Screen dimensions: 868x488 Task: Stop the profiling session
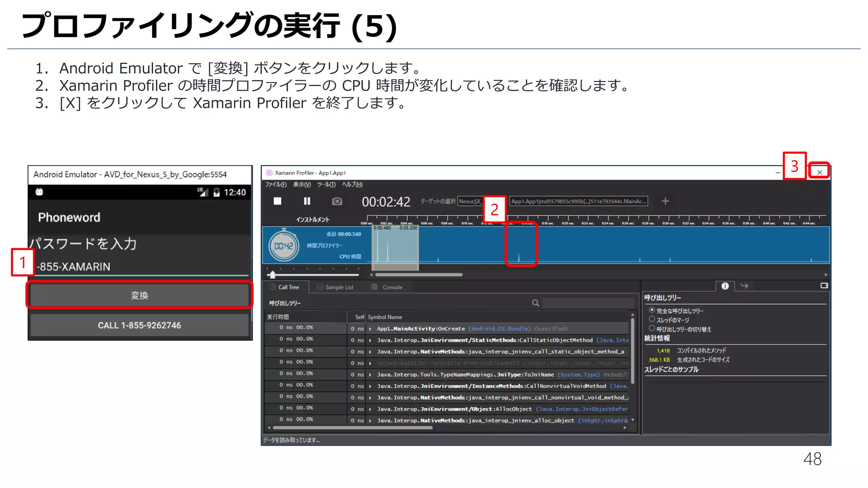pos(278,201)
